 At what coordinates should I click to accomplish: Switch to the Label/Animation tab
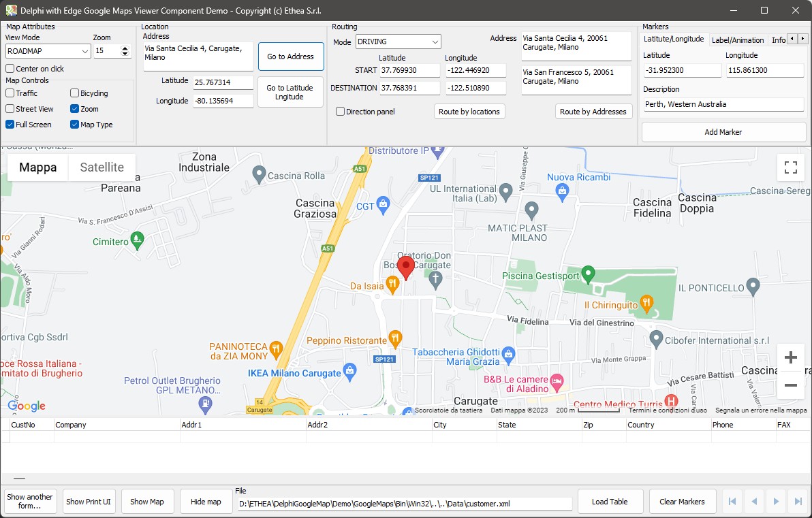click(x=738, y=40)
